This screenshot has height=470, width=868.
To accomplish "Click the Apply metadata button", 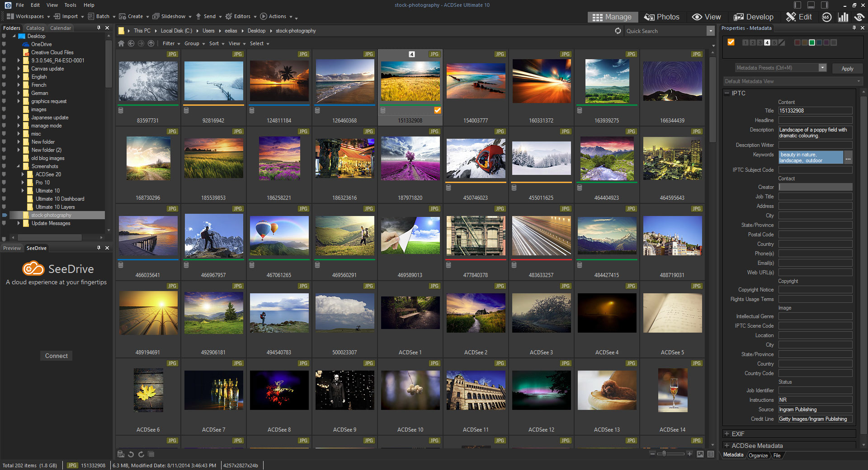I will coord(847,69).
